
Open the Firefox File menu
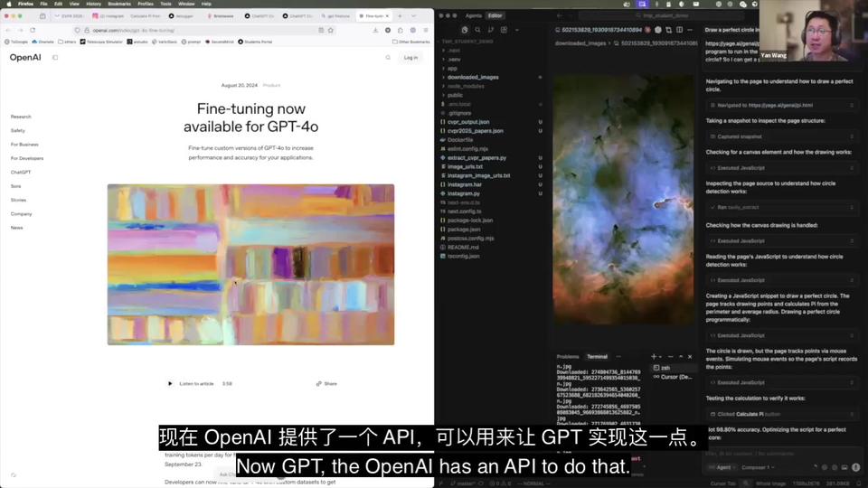(43, 4)
